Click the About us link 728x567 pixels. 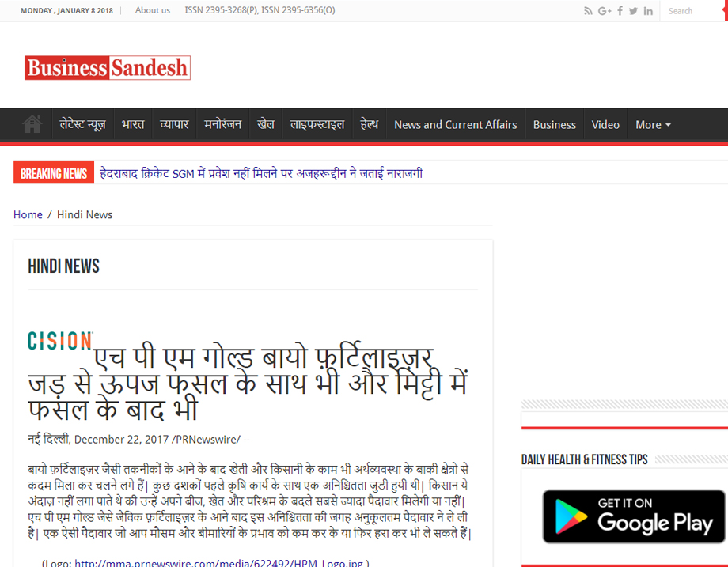(x=152, y=10)
